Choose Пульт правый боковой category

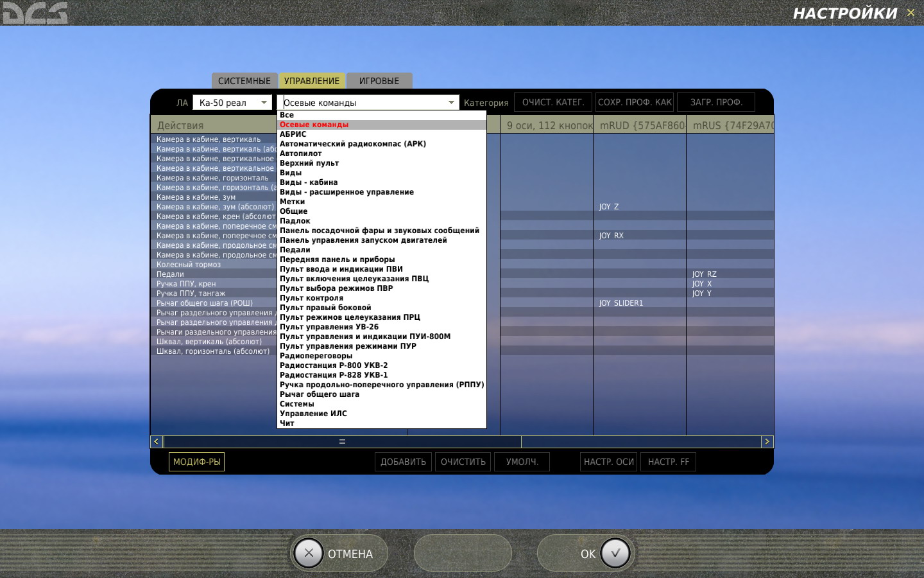tap(382, 308)
